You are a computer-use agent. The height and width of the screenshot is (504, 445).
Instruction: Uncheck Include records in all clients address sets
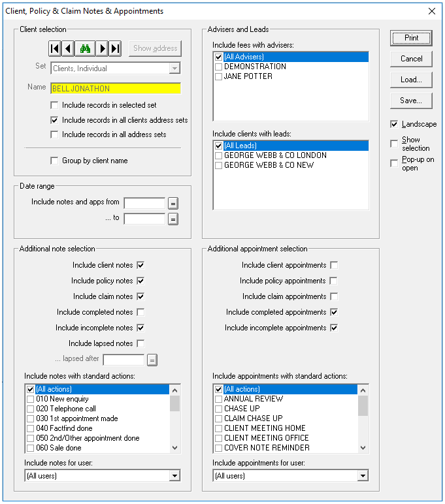coord(54,120)
